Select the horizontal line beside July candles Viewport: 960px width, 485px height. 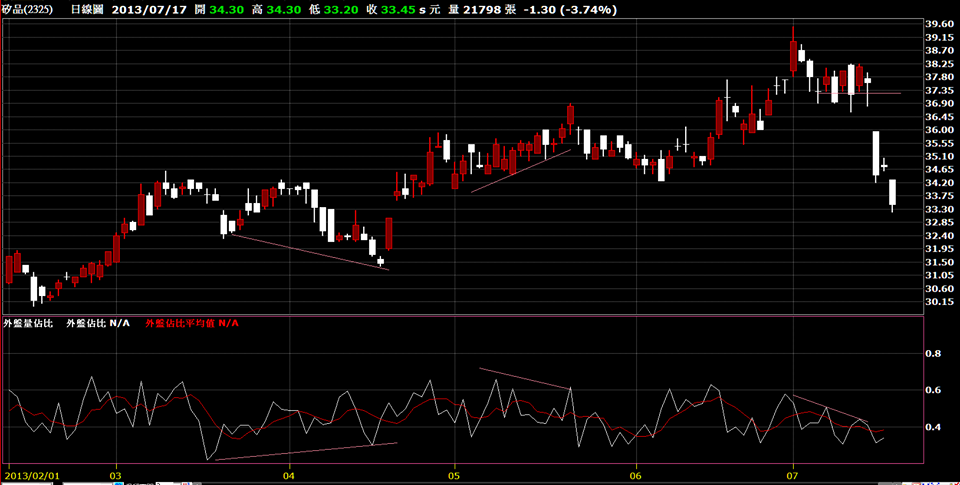(x=885, y=93)
